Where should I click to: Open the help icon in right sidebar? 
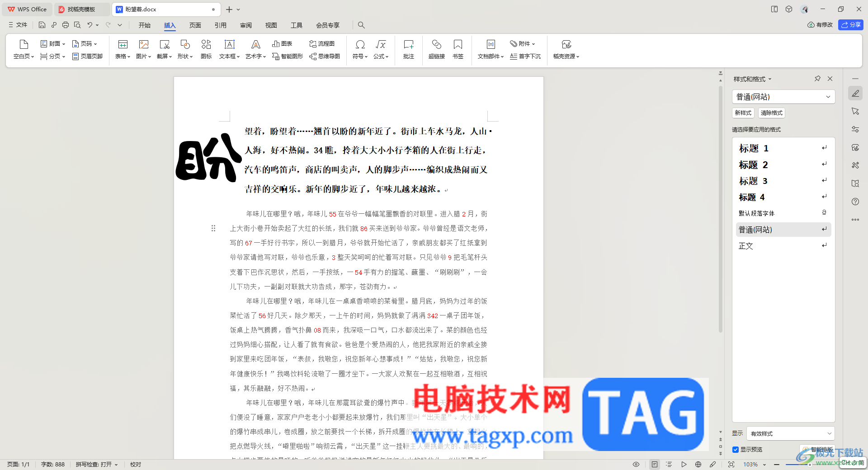[855, 202]
